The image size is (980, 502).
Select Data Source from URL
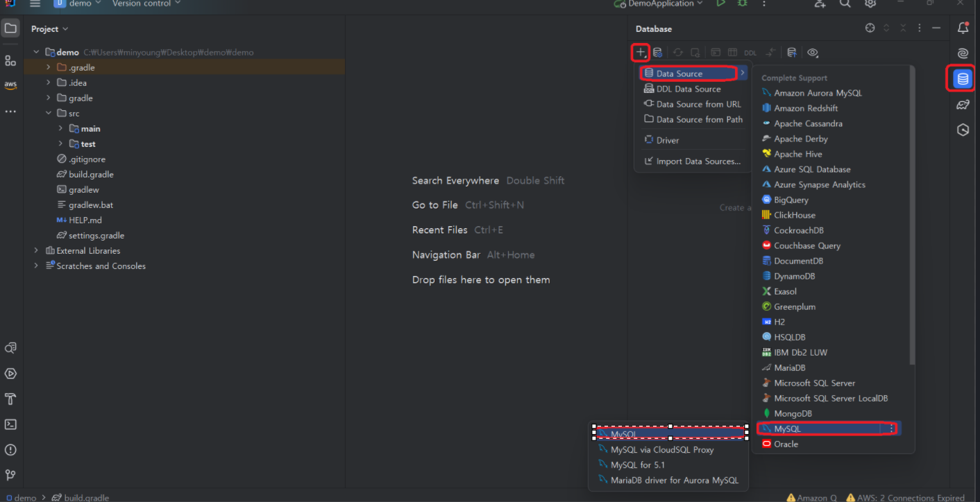693,104
